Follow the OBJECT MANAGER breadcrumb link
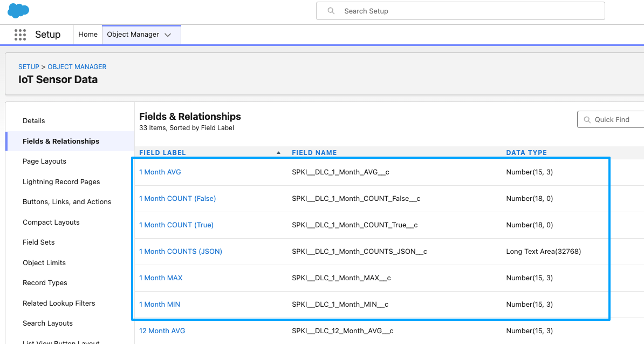Image resolution: width=644 pixels, height=344 pixels. coord(77,66)
